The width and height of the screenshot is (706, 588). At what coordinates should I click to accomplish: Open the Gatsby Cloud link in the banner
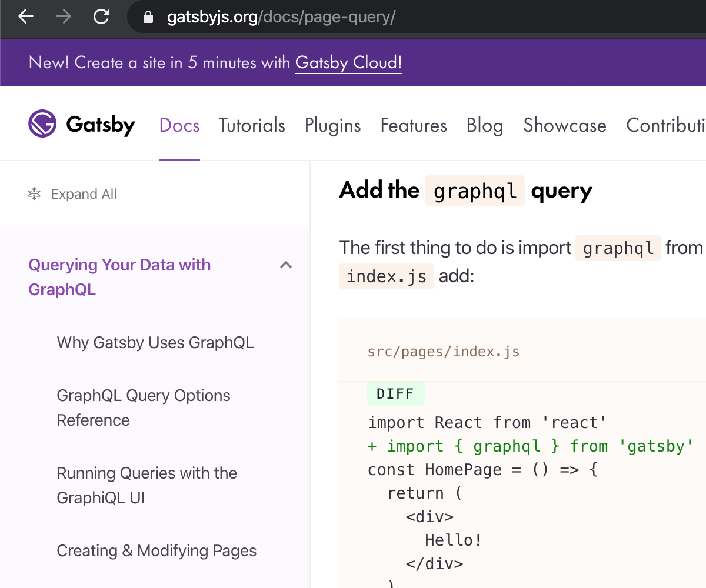tap(349, 62)
